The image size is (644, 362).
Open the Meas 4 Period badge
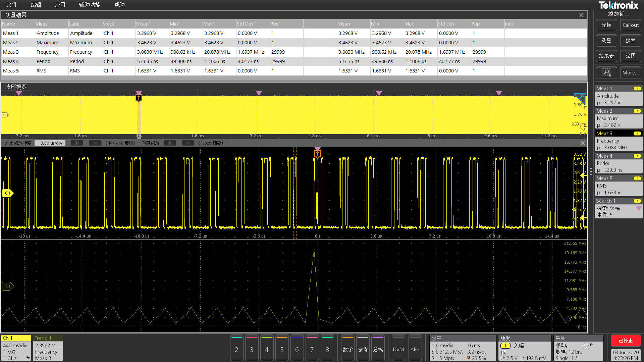point(619,163)
